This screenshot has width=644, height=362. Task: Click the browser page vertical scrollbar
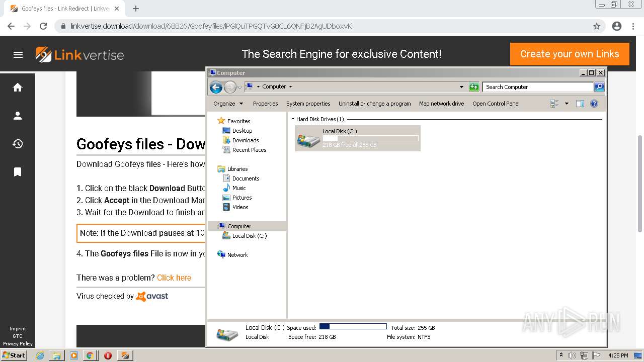point(640,183)
